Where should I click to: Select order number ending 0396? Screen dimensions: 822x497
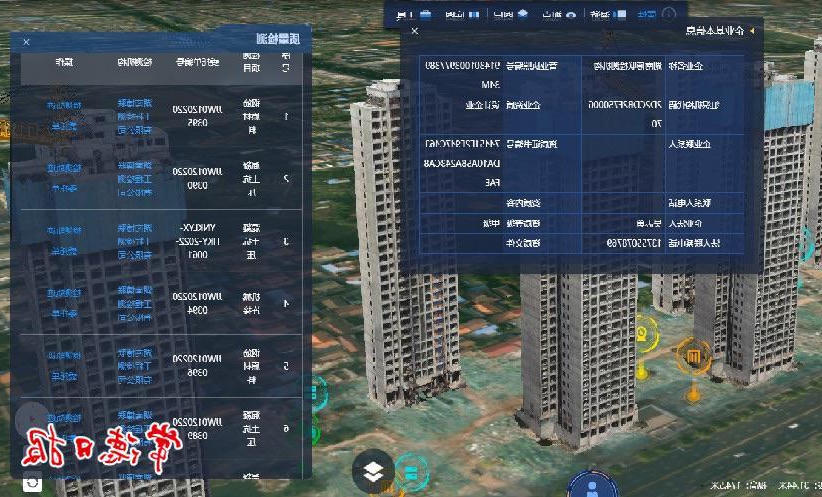pyautogui.click(x=198, y=365)
